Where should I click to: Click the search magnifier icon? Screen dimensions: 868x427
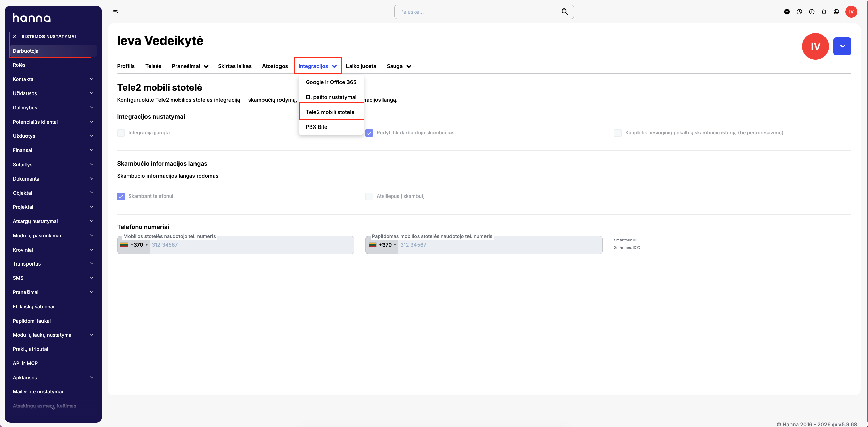(565, 12)
